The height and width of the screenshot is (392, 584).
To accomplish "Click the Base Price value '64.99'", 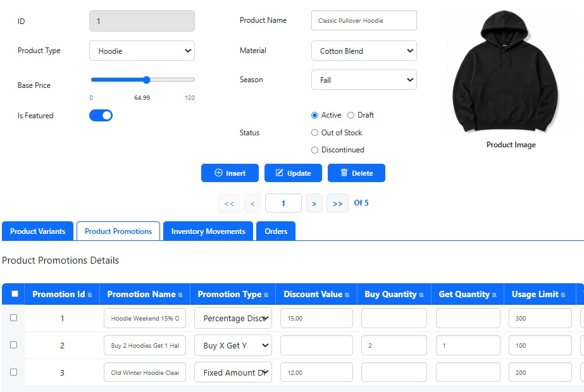I will pos(142,97).
